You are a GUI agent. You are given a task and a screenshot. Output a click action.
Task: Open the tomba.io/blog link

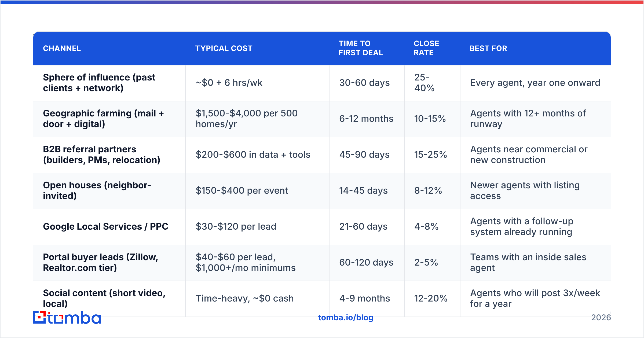[346, 318]
